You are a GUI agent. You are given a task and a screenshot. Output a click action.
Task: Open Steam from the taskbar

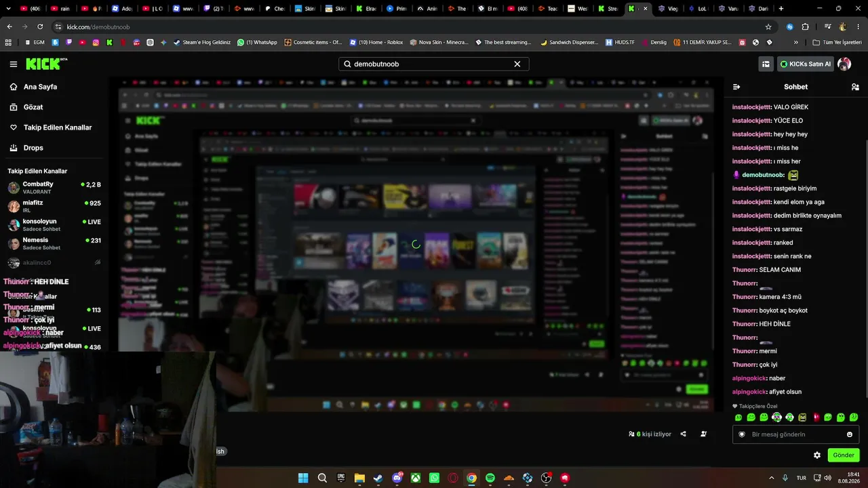378,478
